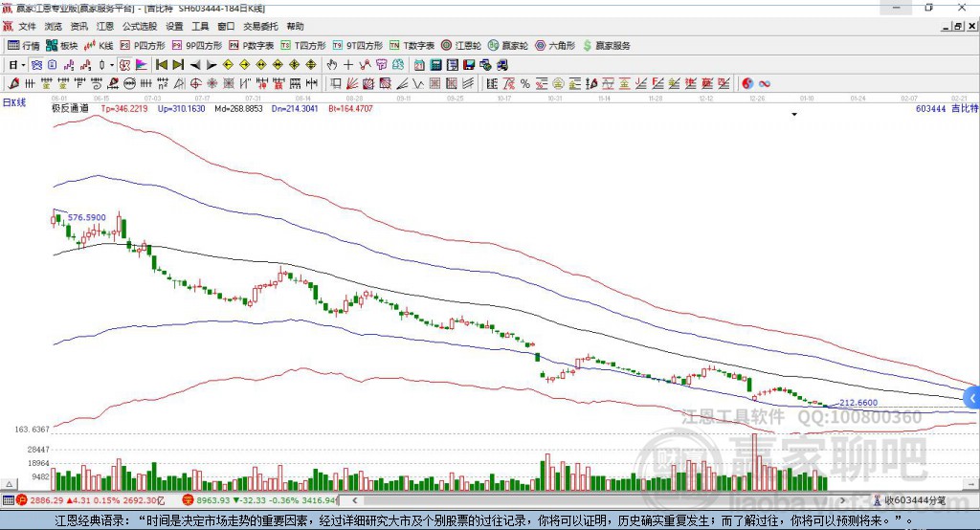This screenshot has height=530, width=980.
Task: Open the 9T四方形 tool
Action: [358, 46]
